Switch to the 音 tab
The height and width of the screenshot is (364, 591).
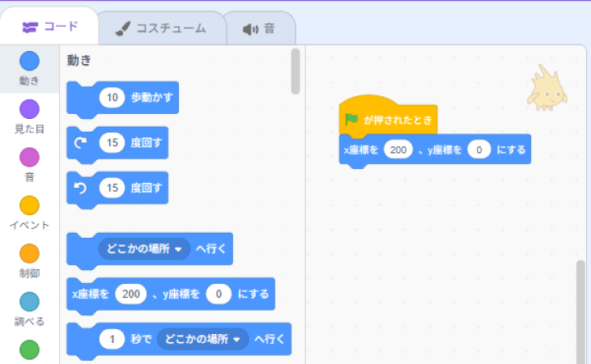click(x=259, y=29)
